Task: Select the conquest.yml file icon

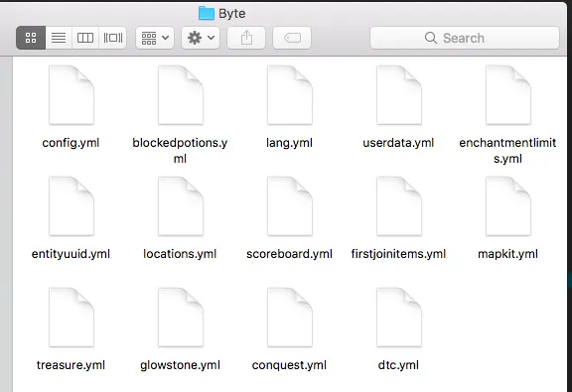Action: (x=290, y=318)
